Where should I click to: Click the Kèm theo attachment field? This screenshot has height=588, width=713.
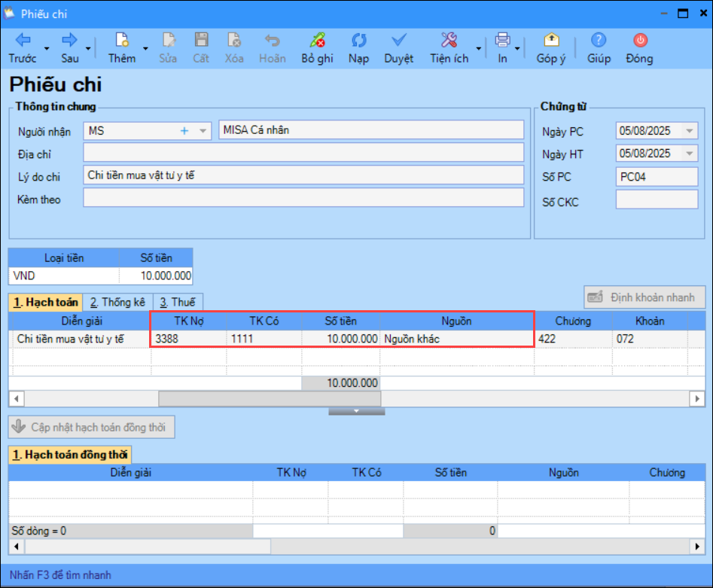pyautogui.click(x=303, y=198)
